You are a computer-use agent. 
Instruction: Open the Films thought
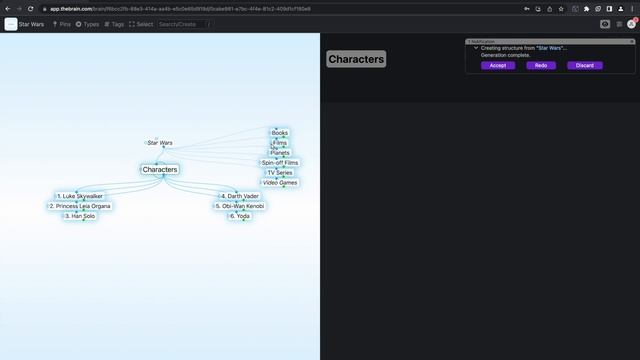280,143
